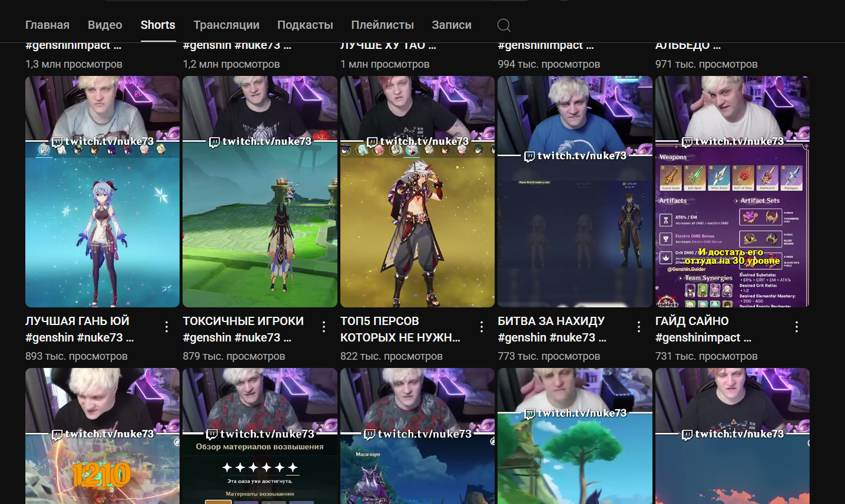Click the 1 млн просмотров view count
The height and width of the screenshot is (504, 845).
click(385, 64)
